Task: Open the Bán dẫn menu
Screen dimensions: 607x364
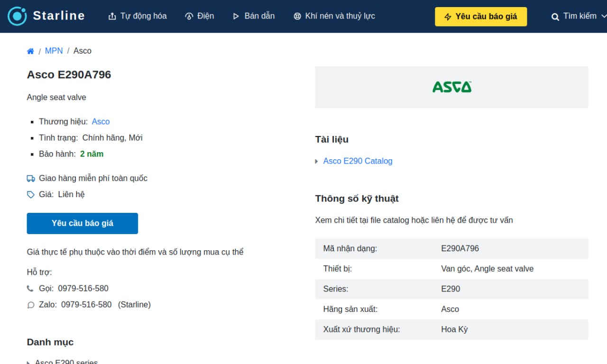Action: [254, 16]
